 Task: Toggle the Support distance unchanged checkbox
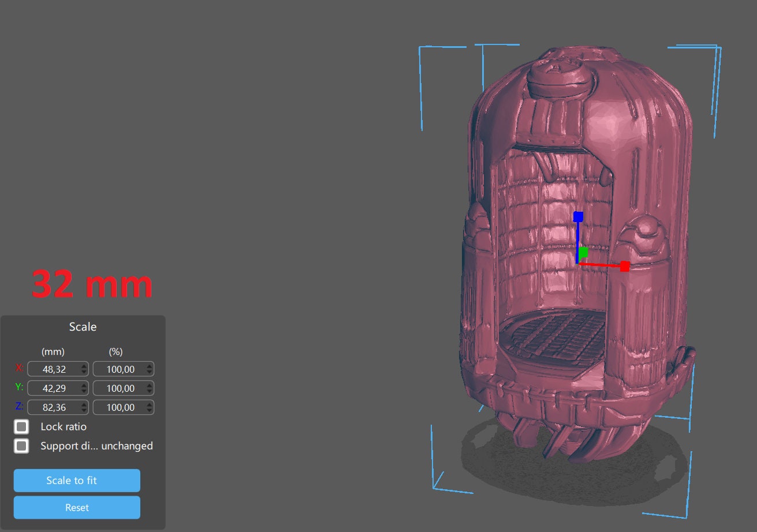pos(21,446)
